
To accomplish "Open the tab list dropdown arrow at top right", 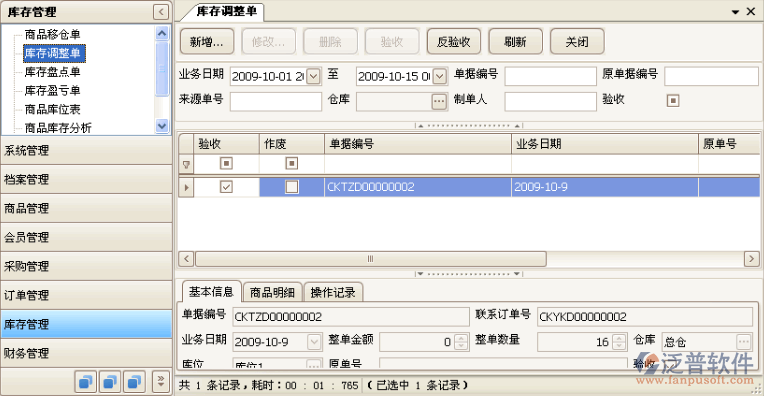I will coord(735,12).
